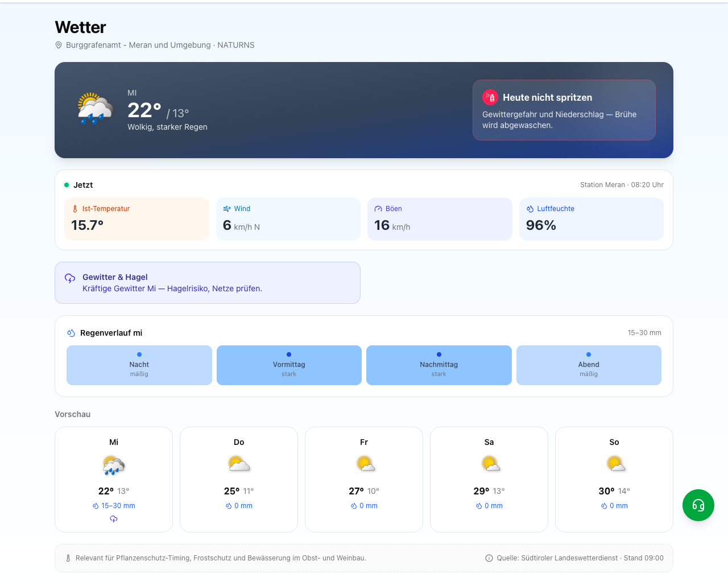This screenshot has width=728, height=586.
Task: Click the sun icon on Fr forecast
Action: (365, 464)
